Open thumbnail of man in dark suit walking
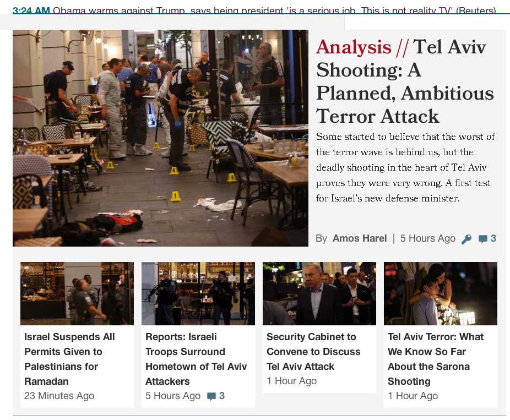 (x=319, y=293)
